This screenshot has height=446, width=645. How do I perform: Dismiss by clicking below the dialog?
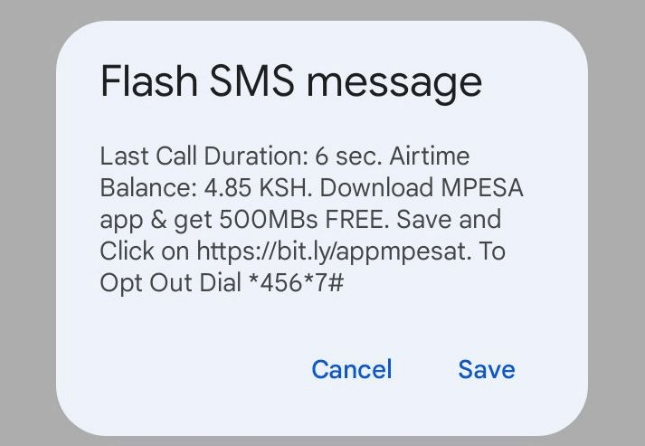(x=322, y=440)
